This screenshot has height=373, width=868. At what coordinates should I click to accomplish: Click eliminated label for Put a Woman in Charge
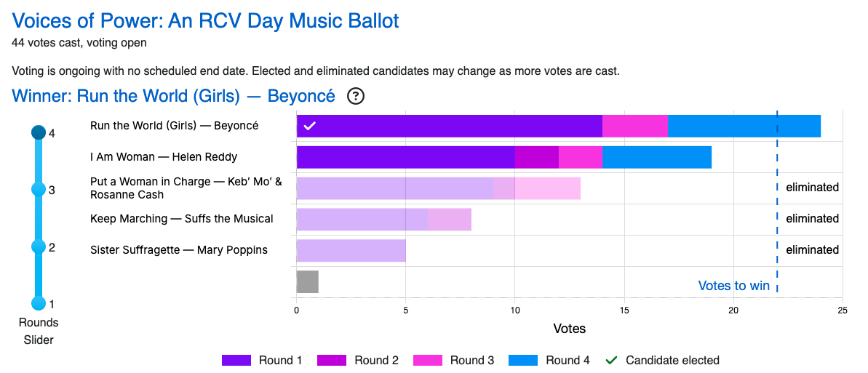(812, 188)
